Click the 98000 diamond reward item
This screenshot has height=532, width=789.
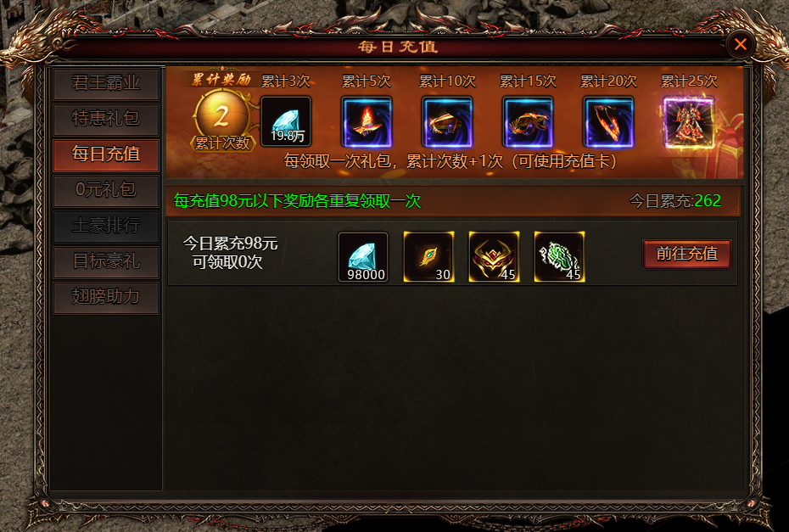pyautogui.click(x=363, y=257)
